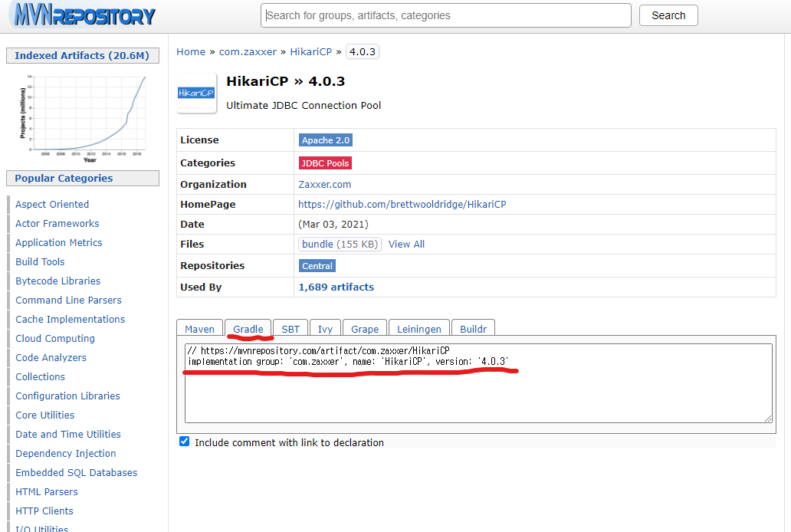Switch to the Gradle tab
The width and height of the screenshot is (791, 532).
click(248, 329)
